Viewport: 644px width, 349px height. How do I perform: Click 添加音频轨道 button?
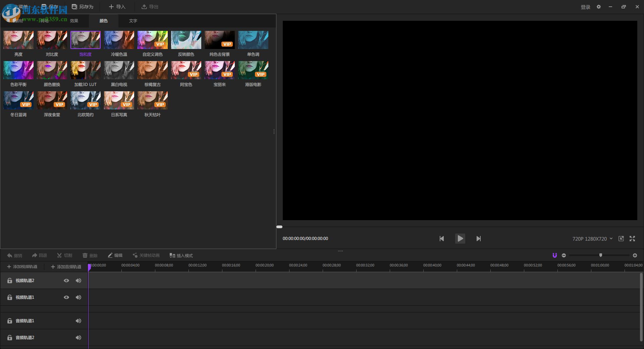click(66, 267)
